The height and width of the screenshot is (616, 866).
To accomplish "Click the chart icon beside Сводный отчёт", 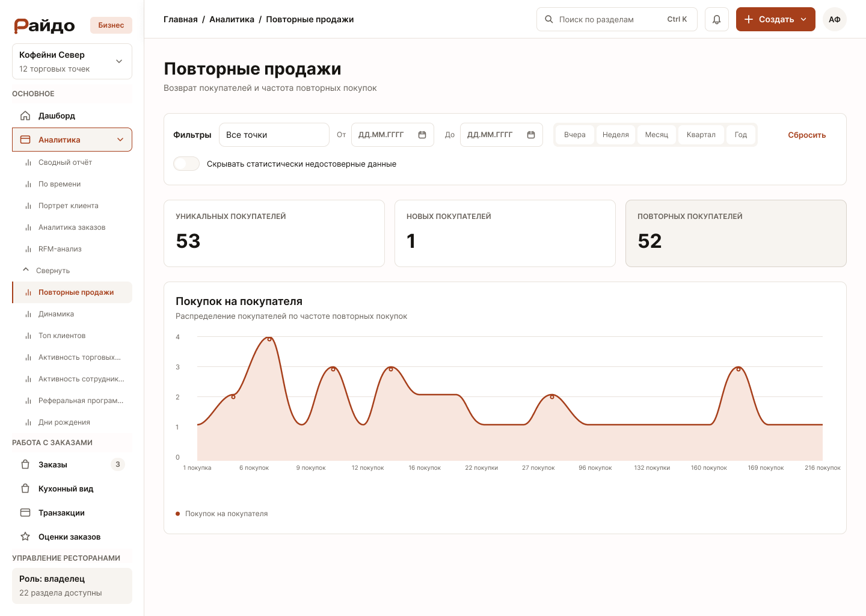I will pos(28,162).
